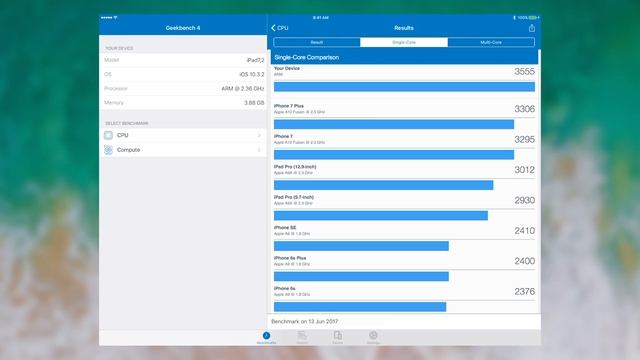Screen dimensions: 640x360
Task: Click the score 3295
Action: point(524,140)
